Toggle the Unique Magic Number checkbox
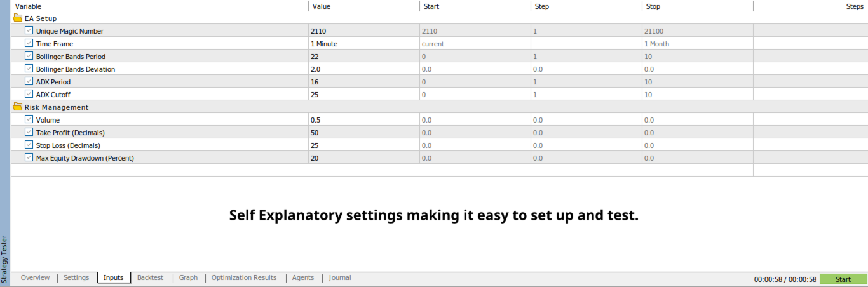868x287 pixels. tap(29, 30)
